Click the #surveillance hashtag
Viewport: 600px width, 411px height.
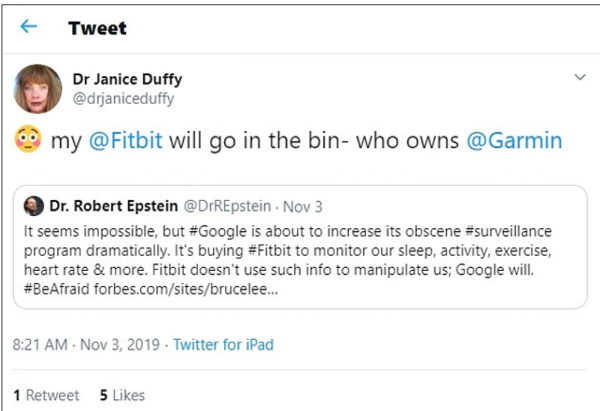coord(509,231)
